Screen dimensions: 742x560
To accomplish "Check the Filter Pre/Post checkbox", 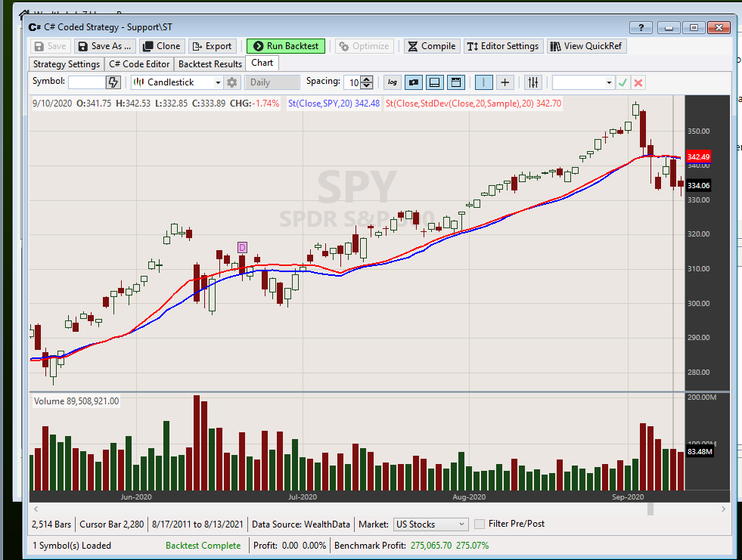I will [x=480, y=524].
